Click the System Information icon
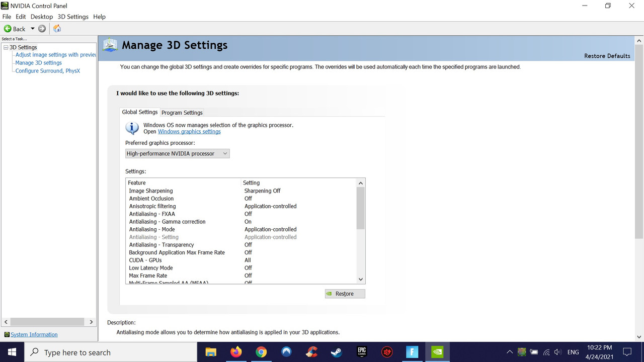This screenshot has width=644, height=362. pyautogui.click(x=7, y=334)
